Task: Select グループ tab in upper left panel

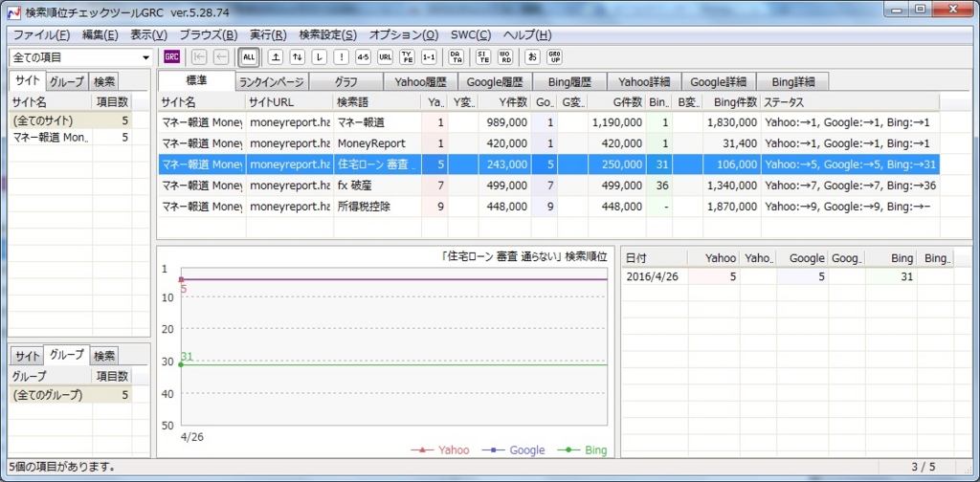Action: 67,82
